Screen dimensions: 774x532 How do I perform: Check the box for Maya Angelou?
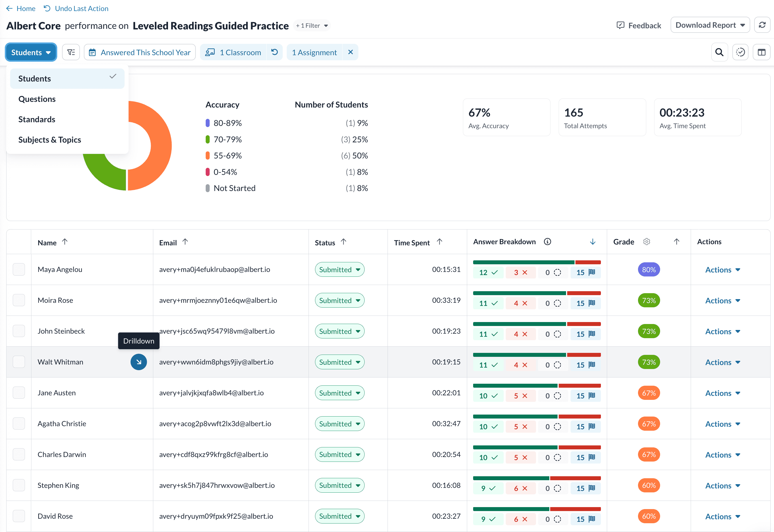[x=19, y=269]
